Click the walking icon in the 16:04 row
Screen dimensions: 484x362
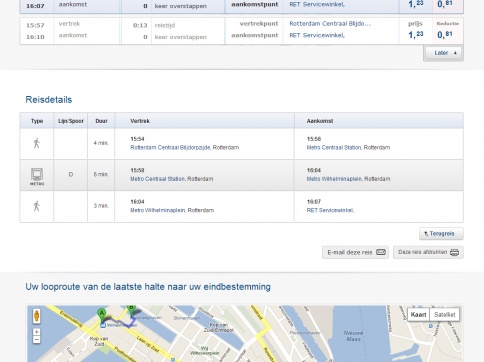pos(37,206)
